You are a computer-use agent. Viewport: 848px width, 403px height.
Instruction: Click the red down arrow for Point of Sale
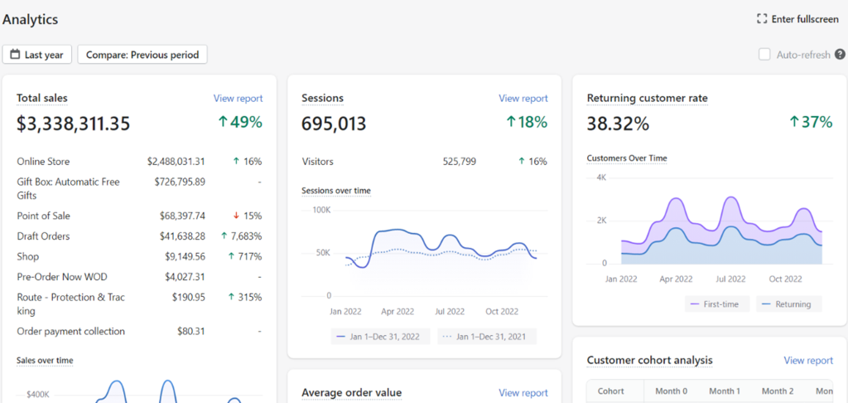tap(236, 216)
